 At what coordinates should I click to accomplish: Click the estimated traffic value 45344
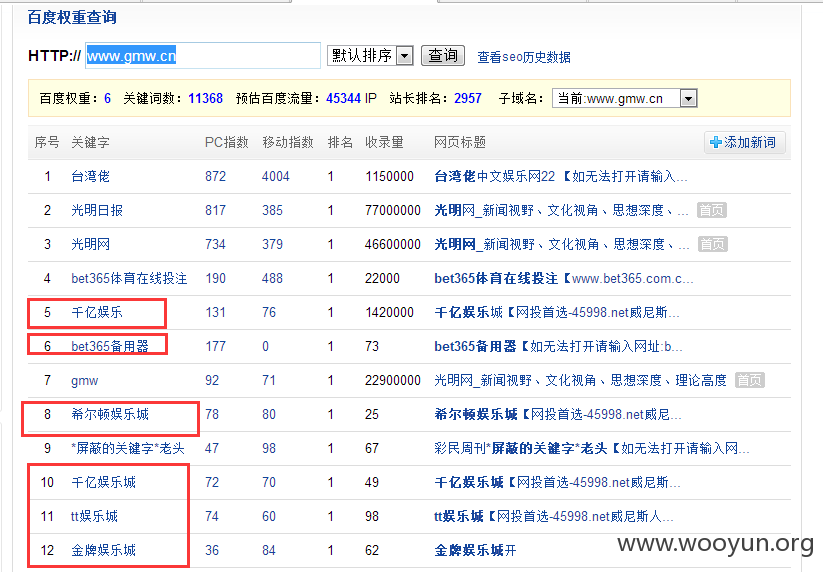click(x=343, y=98)
